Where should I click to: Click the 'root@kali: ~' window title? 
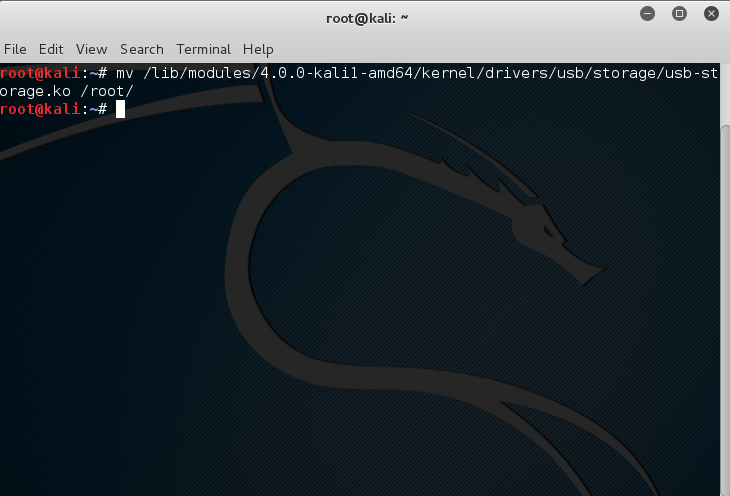(x=367, y=18)
